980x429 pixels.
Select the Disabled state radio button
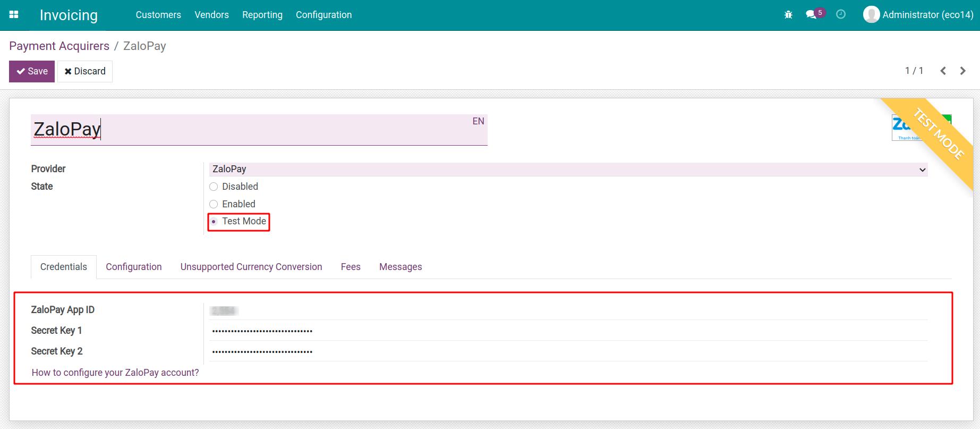(214, 187)
